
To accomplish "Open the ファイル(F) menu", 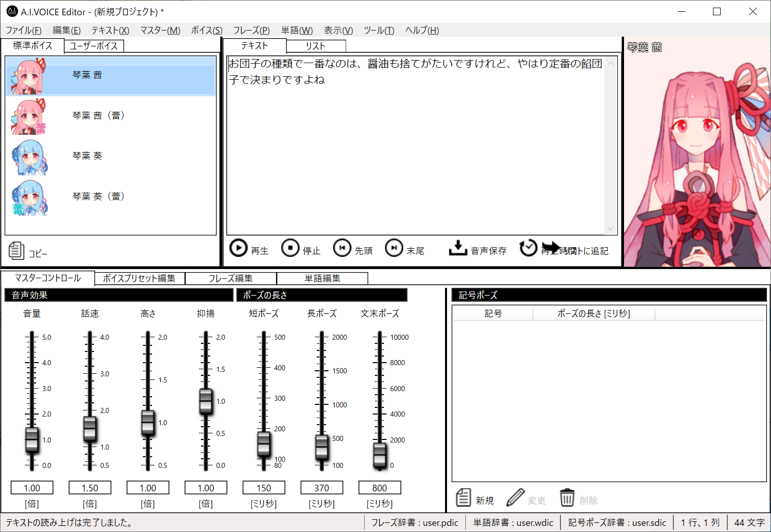I will (x=23, y=30).
